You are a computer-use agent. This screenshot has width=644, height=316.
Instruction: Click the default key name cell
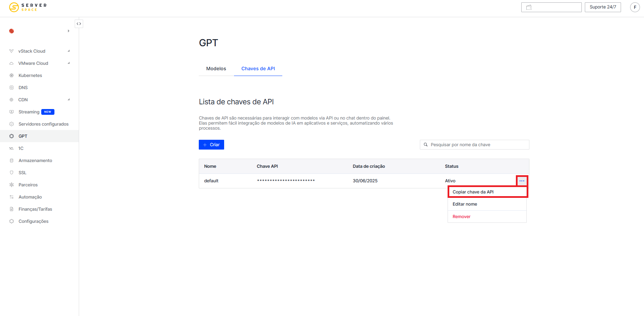point(211,181)
